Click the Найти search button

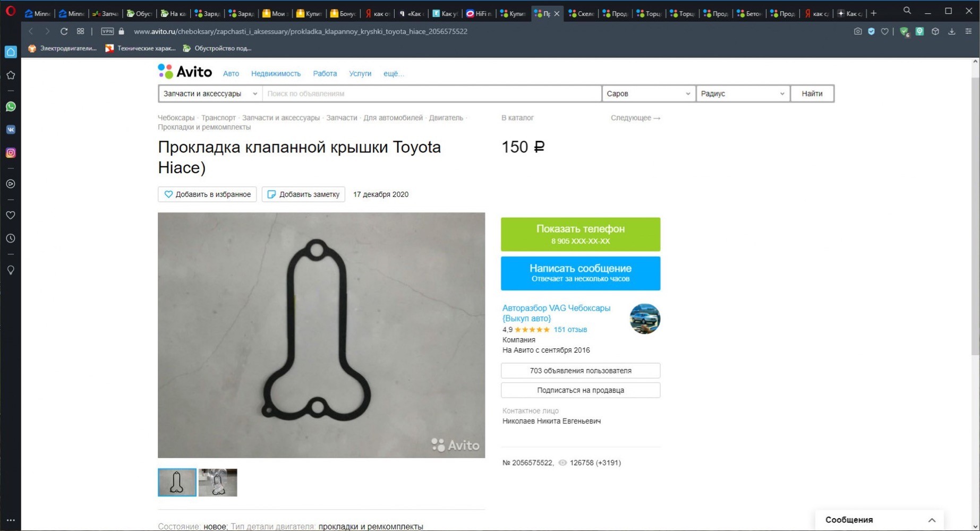pos(812,93)
